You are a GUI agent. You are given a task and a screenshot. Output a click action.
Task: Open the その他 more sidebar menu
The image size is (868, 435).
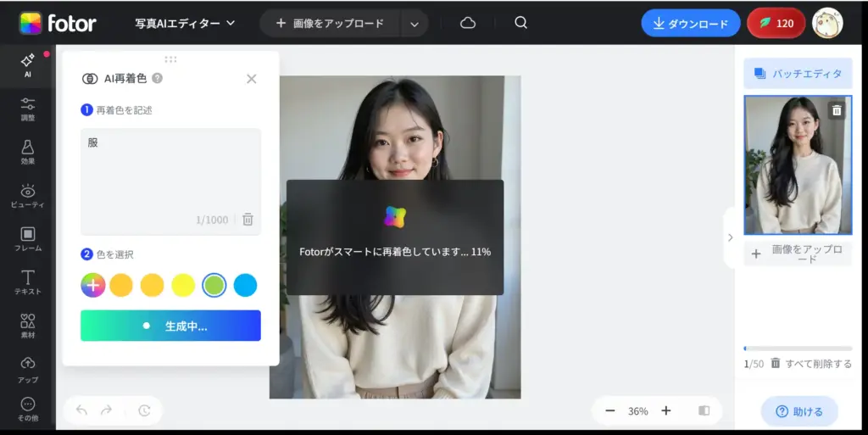(27, 410)
